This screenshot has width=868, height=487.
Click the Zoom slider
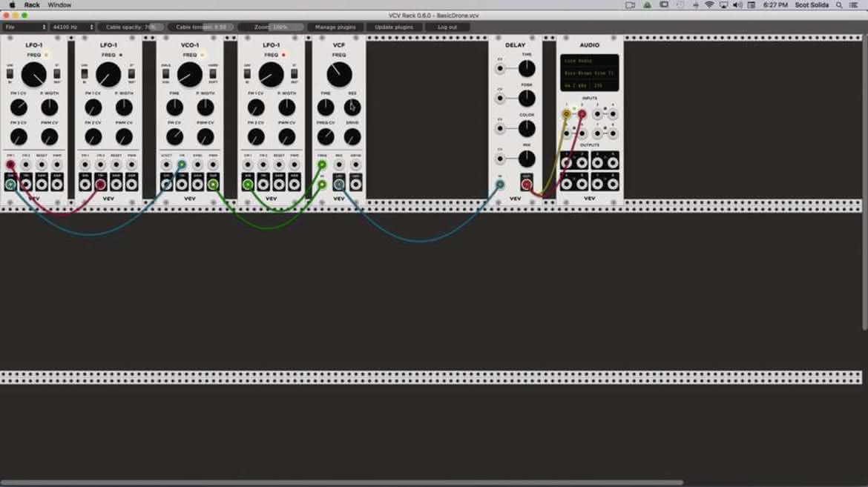click(271, 27)
